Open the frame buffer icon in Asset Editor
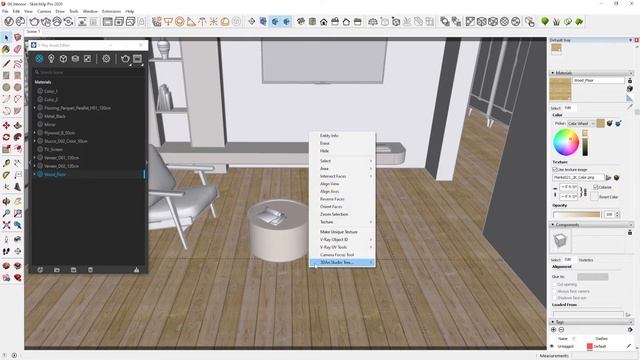The height and width of the screenshot is (360, 640). (137, 59)
